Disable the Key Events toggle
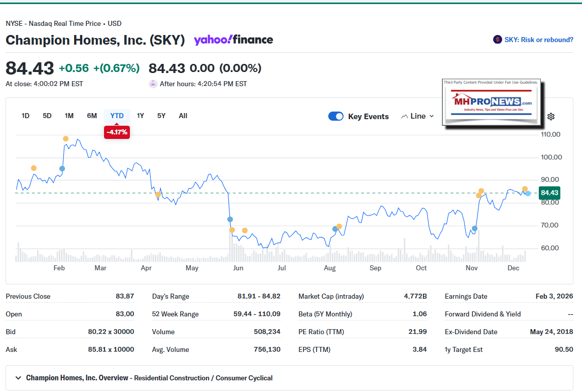Viewport: 582px width, 392px height. tap(336, 116)
